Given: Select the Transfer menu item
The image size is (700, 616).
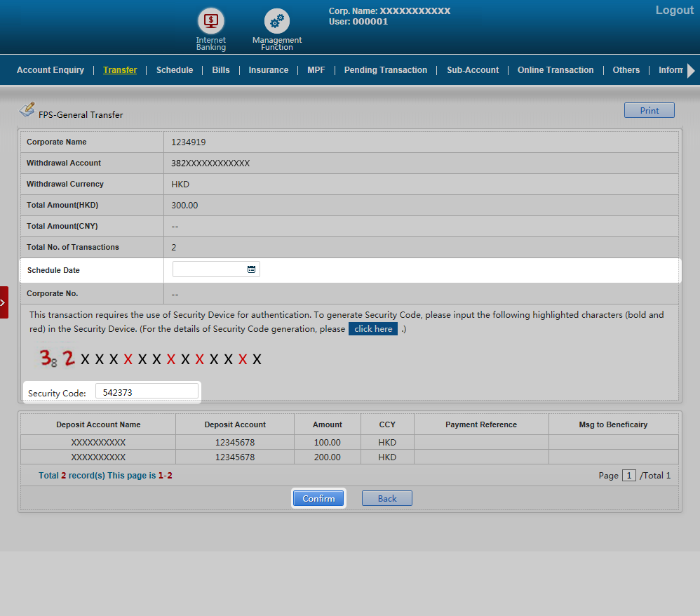Looking at the screenshot, I should coord(120,70).
